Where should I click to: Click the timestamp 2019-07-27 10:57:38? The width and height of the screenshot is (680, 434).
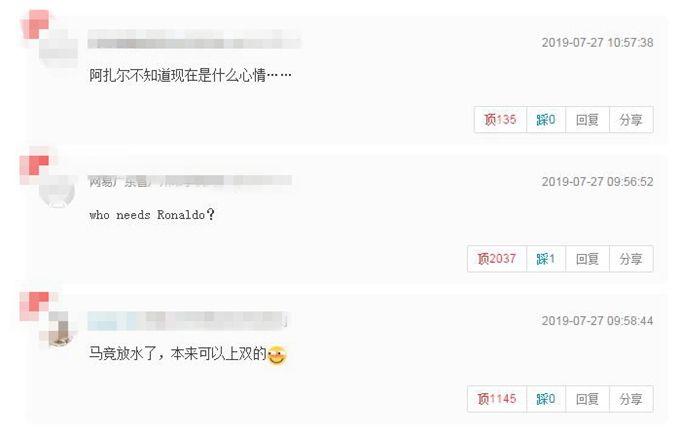[597, 42]
